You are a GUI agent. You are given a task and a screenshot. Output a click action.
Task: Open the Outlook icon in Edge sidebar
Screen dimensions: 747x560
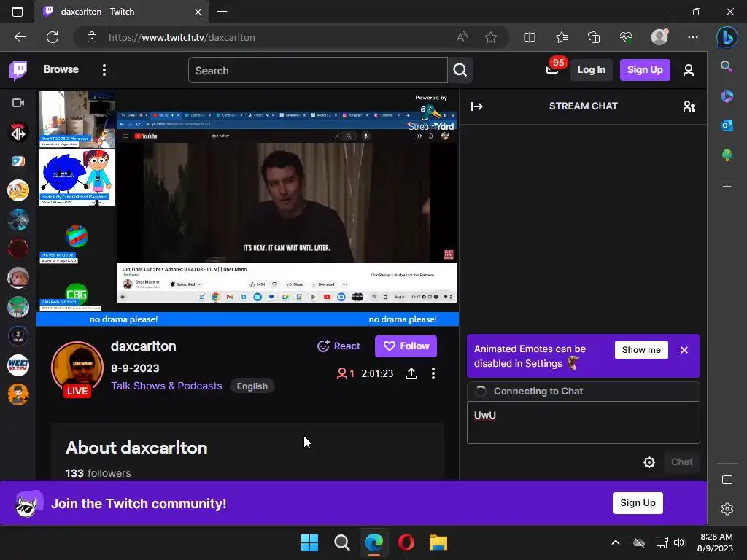[727, 125]
